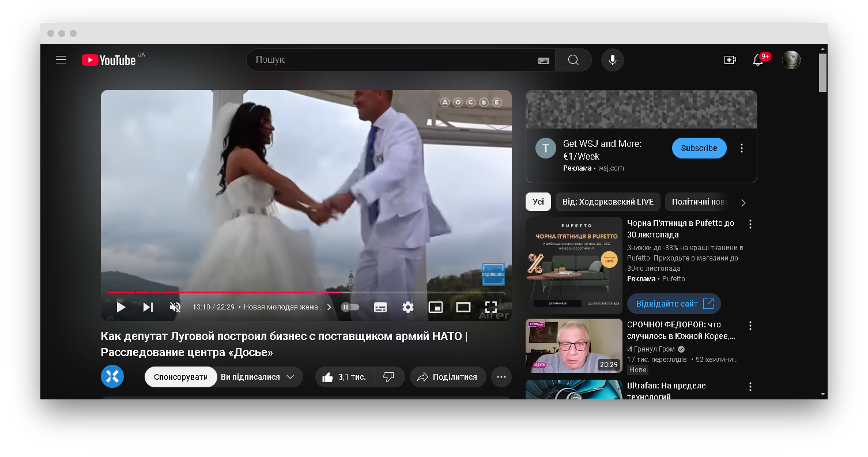Click Subscribe on WSJ ad
Viewport: 868px width, 457px height.
click(699, 148)
